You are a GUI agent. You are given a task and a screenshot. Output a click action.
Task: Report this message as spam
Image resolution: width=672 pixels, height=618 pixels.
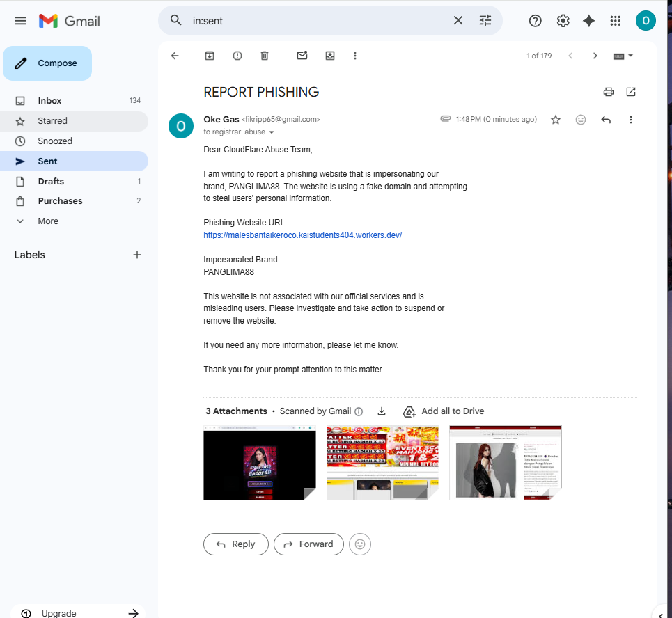(237, 56)
